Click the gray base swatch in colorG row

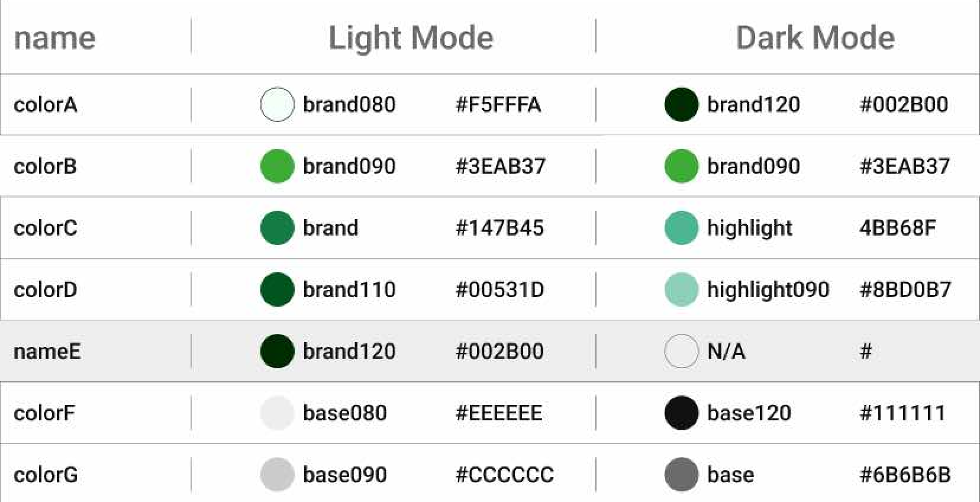pos(682,474)
